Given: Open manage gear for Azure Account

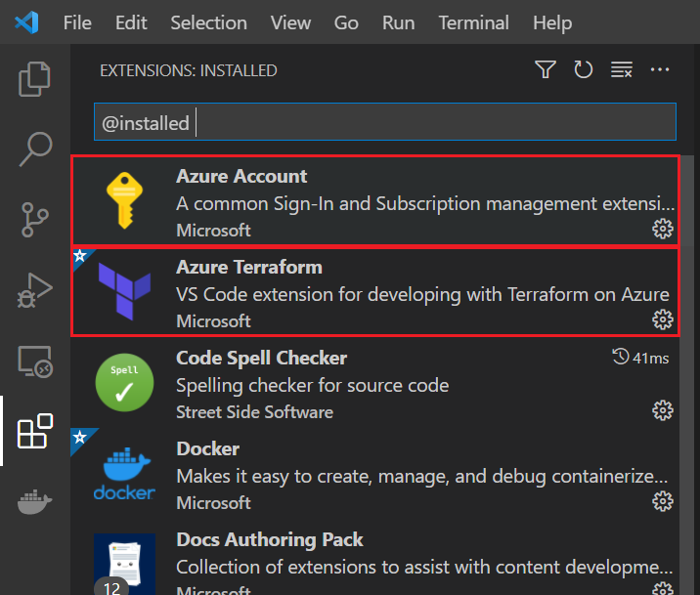Looking at the screenshot, I should point(663,229).
